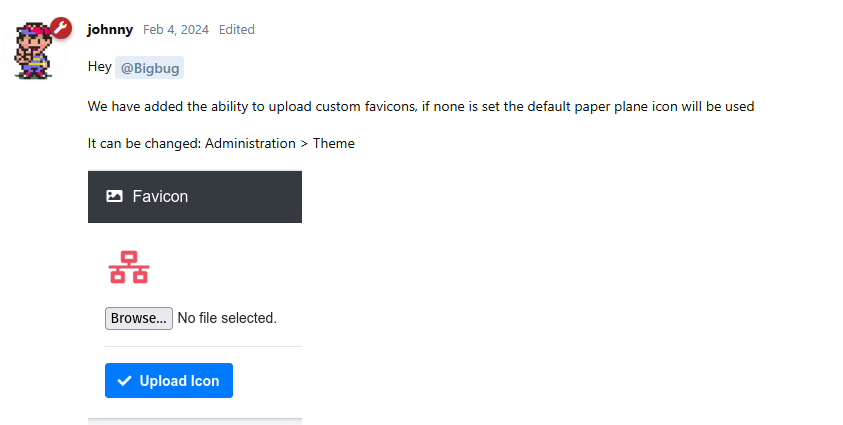Click the wrench badge on johnny's avatar
Image resolution: width=843 pixels, height=425 pixels.
pos(61,27)
